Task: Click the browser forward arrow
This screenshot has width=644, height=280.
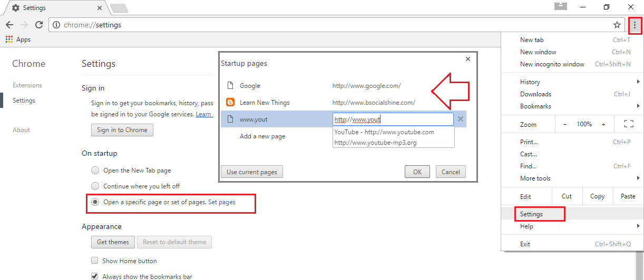Action: [x=24, y=25]
